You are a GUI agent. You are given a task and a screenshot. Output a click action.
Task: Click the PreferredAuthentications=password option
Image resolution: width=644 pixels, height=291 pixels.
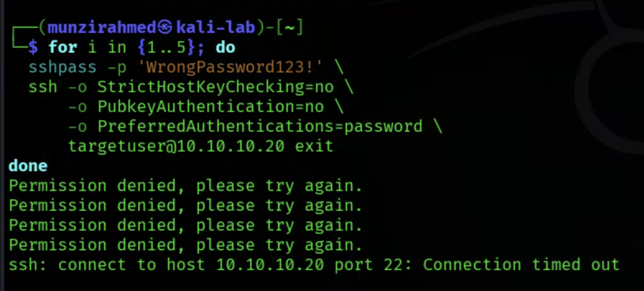point(260,126)
